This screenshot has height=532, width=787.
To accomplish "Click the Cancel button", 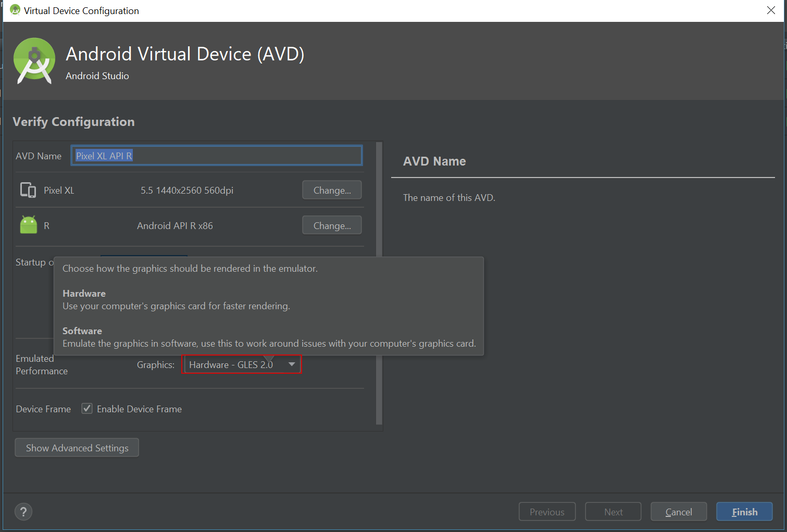I will pyautogui.click(x=679, y=512).
